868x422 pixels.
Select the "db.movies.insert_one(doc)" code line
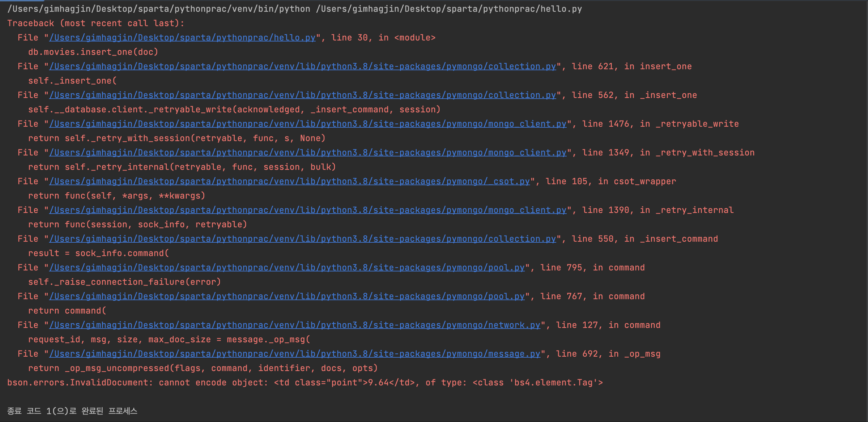93,52
